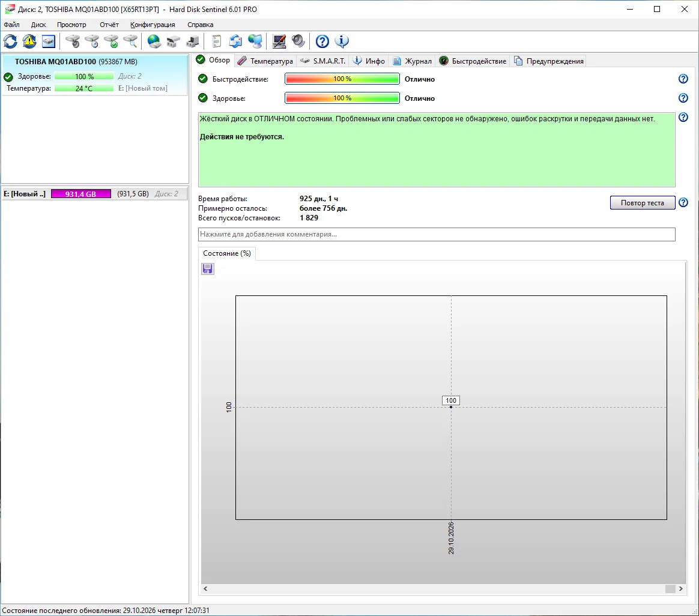This screenshot has height=616, width=699.
Task: Open the Быстродействие tab
Action: (x=473, y=61)
